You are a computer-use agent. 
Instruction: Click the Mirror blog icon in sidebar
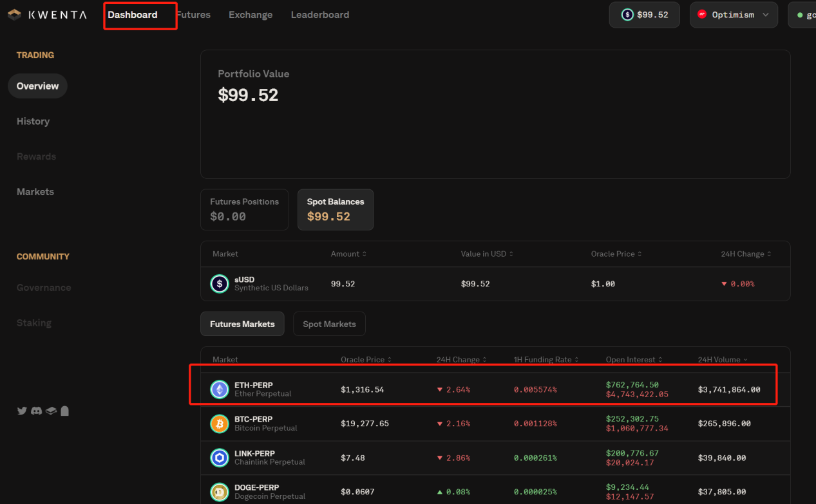pos(64,411)
